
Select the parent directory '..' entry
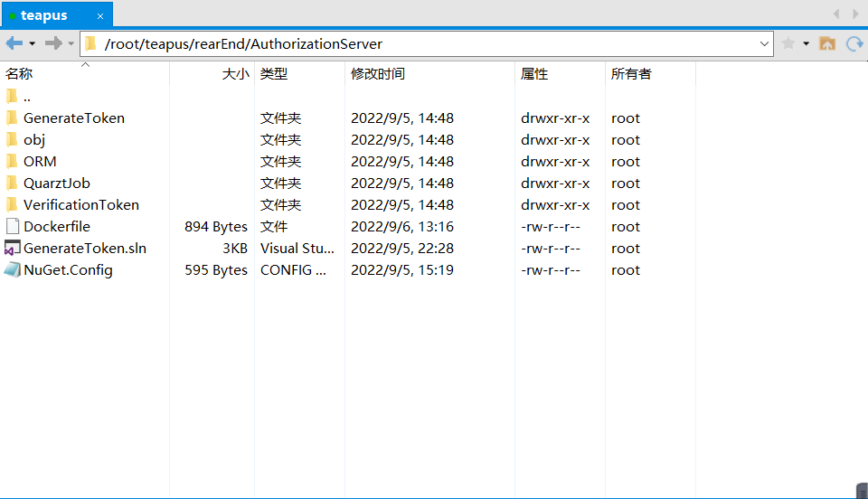(x=27, y=96)
